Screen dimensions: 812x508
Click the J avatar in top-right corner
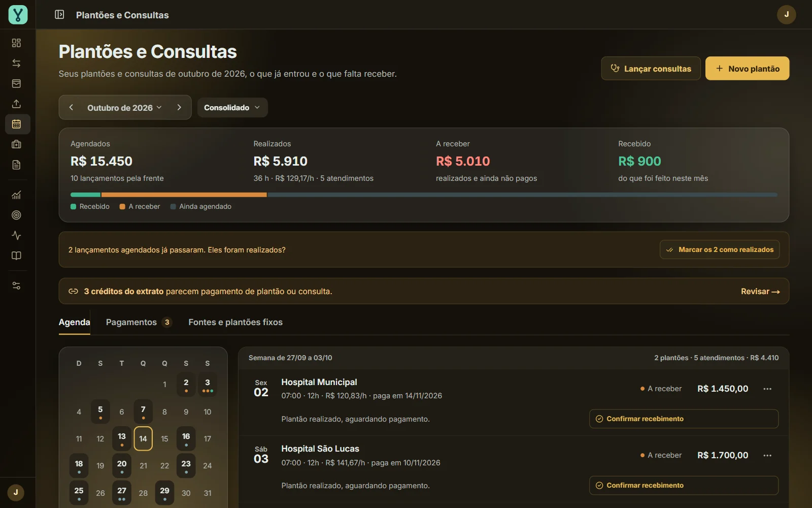click(x=786, y=15)
